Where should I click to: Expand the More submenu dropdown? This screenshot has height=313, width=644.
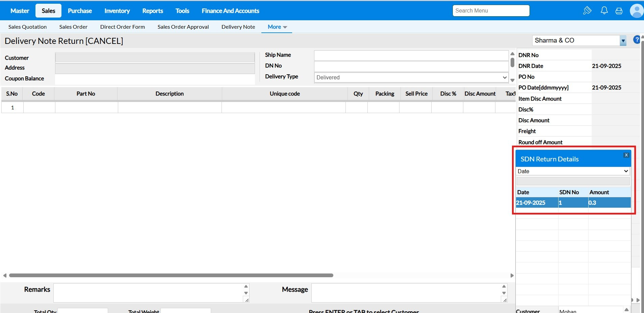pos(277,27)
